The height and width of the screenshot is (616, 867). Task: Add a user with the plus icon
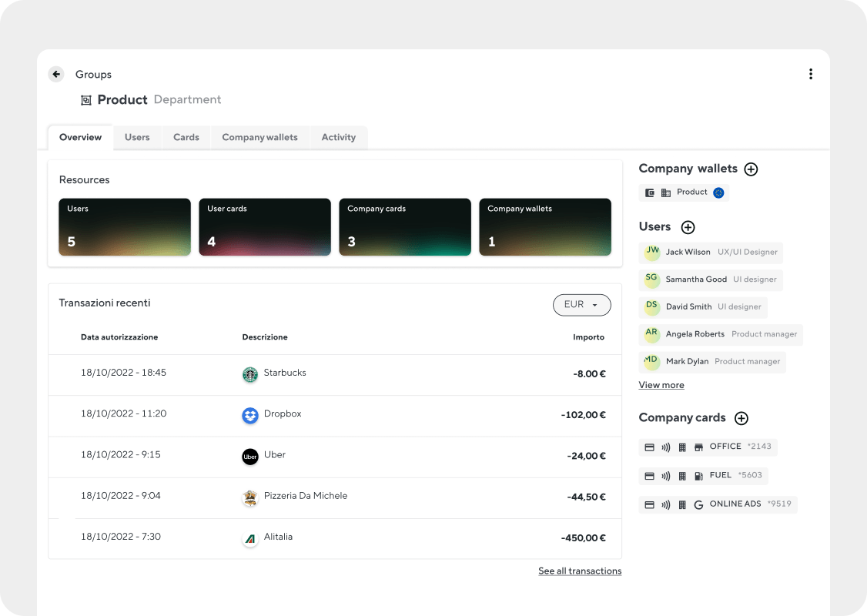coord(688,227)
